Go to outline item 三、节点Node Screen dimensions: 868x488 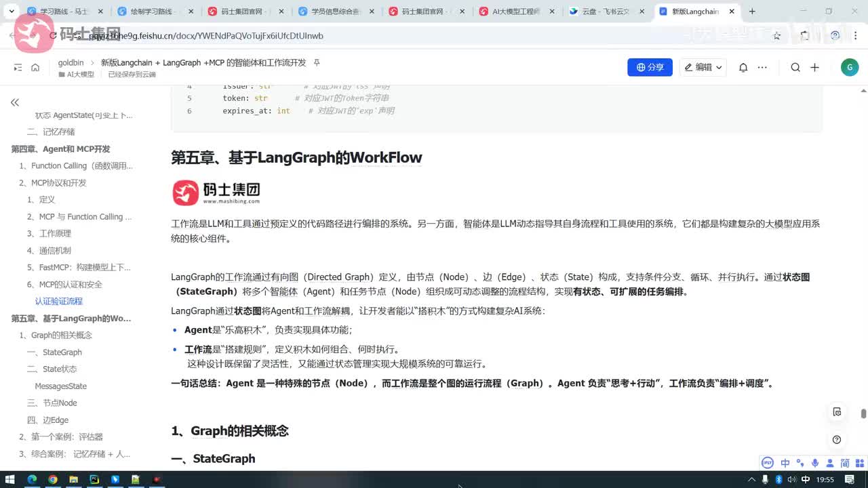(52, 403)
